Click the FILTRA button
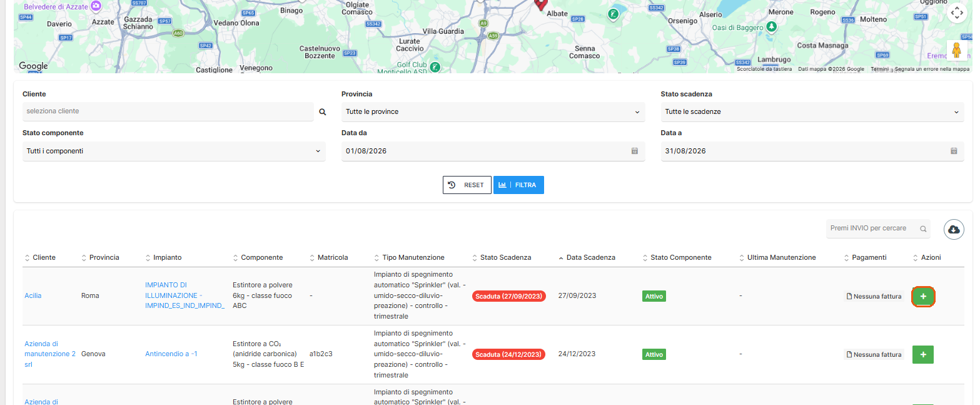 point(518,185)
